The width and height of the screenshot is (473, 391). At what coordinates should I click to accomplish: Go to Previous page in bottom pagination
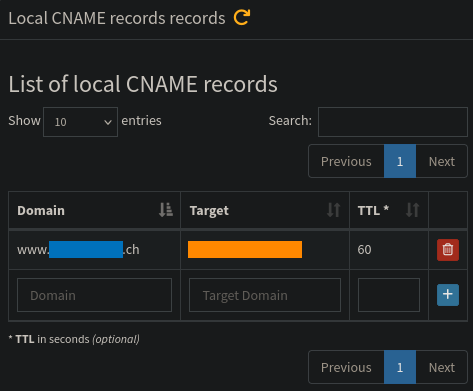346,367
